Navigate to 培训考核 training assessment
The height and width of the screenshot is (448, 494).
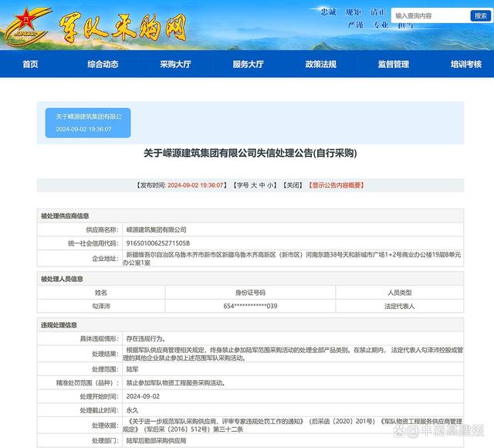(465, 64)
